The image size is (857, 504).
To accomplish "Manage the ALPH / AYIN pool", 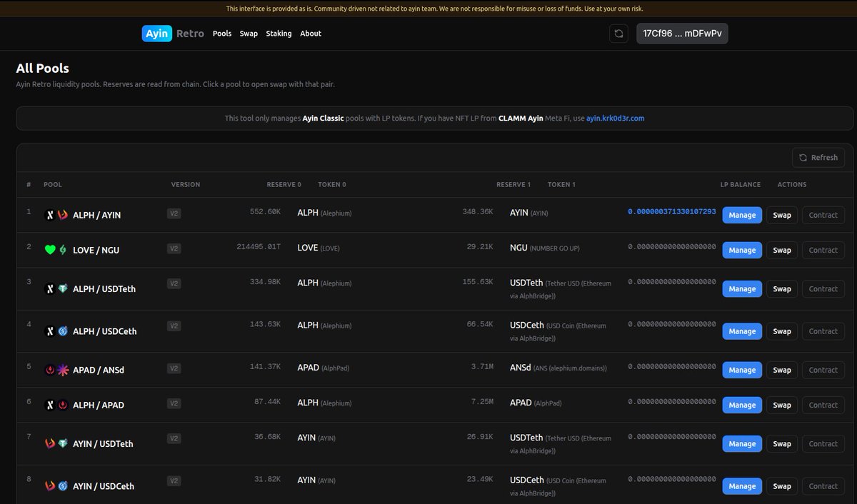I will (742, 215).
